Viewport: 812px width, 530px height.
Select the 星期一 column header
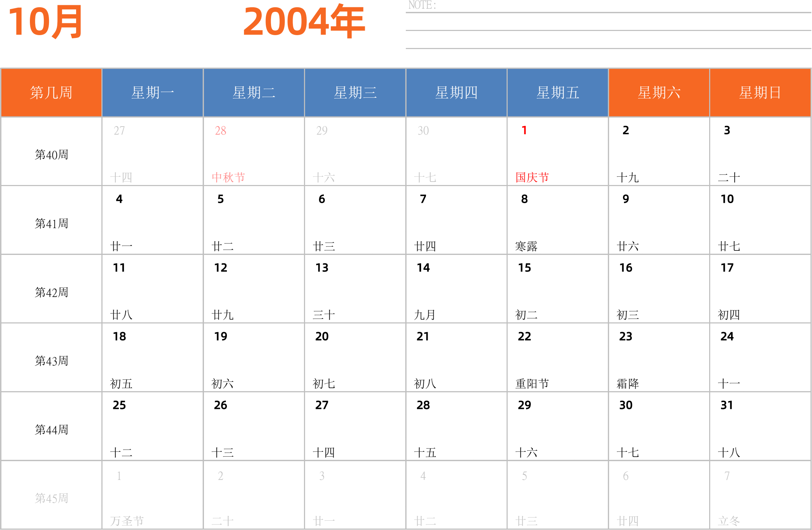(153, 93)
